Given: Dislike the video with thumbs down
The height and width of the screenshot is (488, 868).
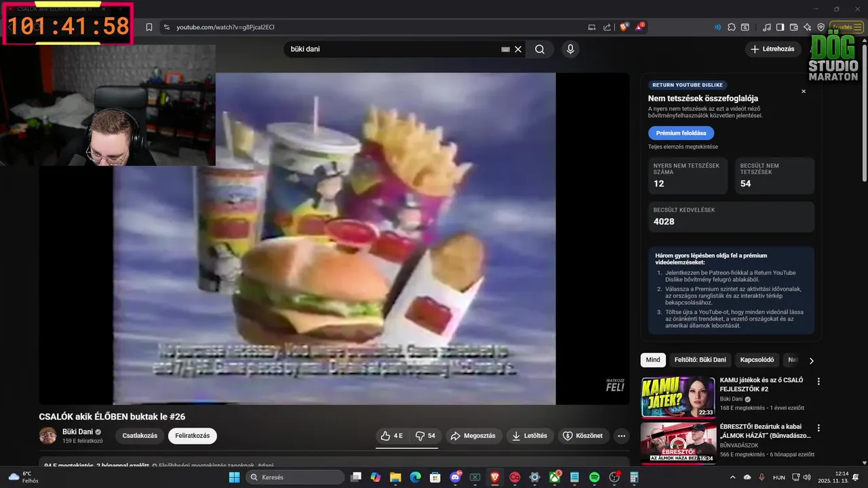Looking at the screenshot, I should pyautogui.click(x=425, y=436).
